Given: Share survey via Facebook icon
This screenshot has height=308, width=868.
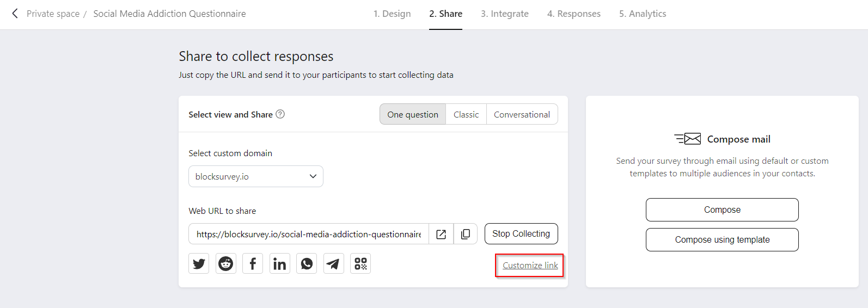Looking at the screenshot, I should click(x=253, y=264).
